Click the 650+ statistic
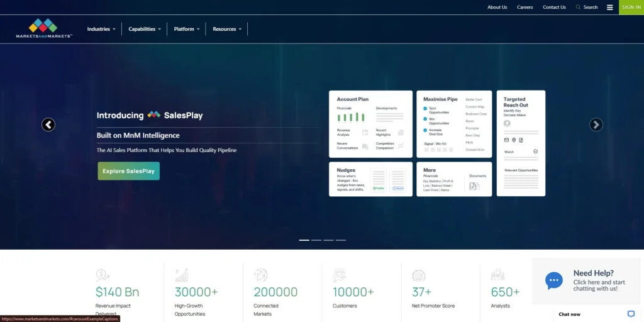Screen dimensions: 644x322 click(x=505, y=292)
